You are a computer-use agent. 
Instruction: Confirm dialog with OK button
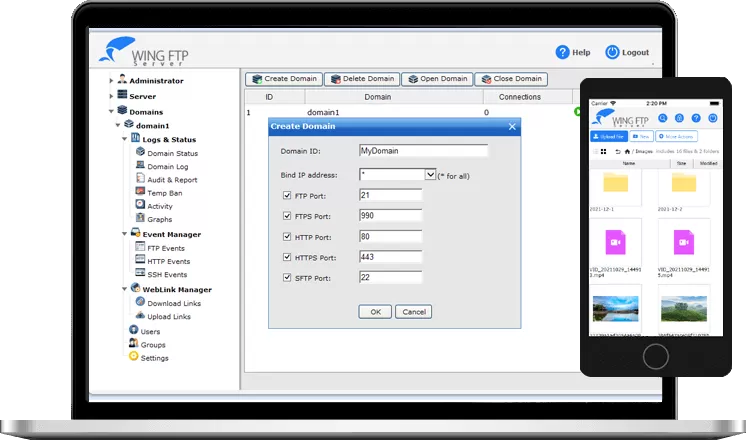pos(375,312)
